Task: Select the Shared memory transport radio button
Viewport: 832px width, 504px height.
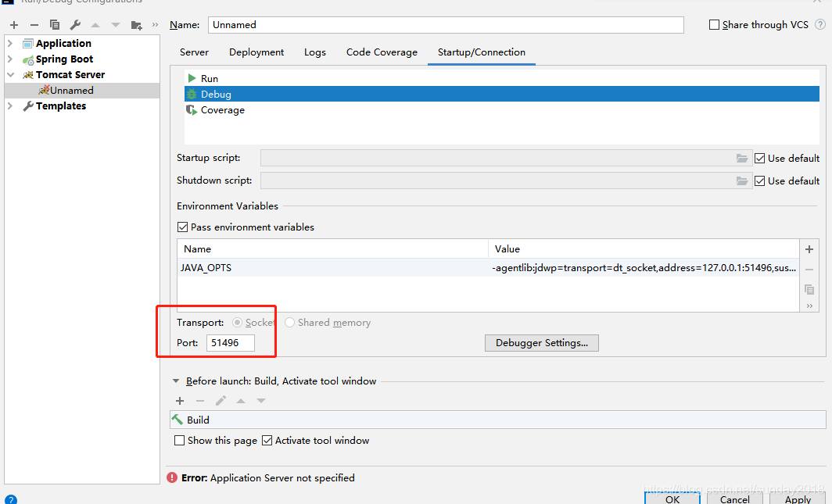Action: point(289,322)
